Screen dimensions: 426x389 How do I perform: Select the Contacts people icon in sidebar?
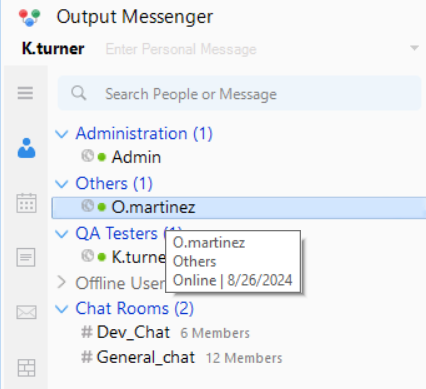click(26, 148)
